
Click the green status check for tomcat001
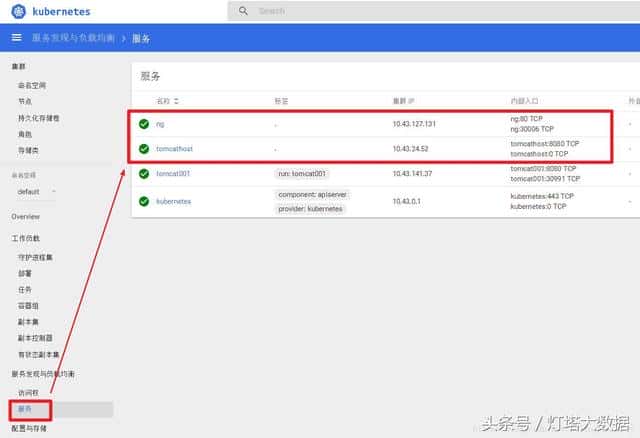point(144,173)
